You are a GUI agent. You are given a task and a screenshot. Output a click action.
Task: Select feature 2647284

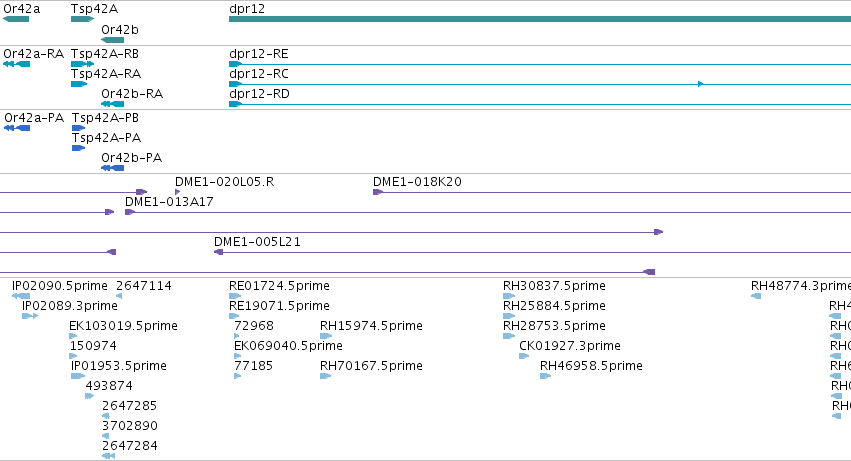tap(109, 456)
